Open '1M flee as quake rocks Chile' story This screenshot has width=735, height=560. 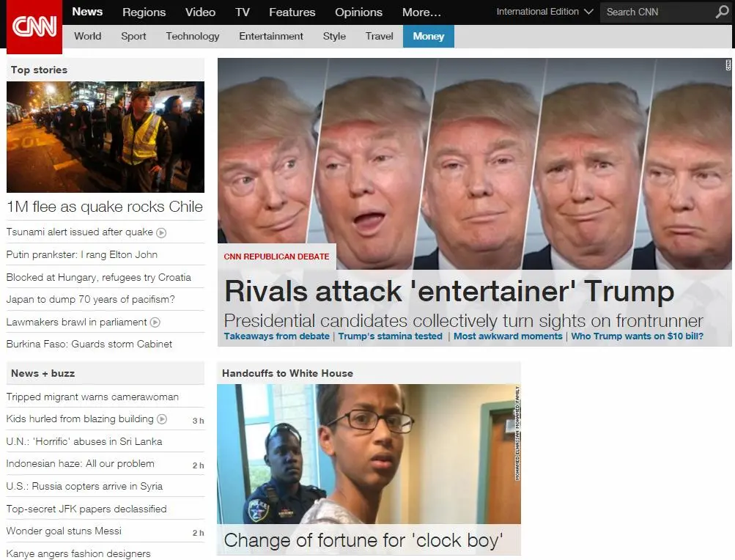point(105,207)
